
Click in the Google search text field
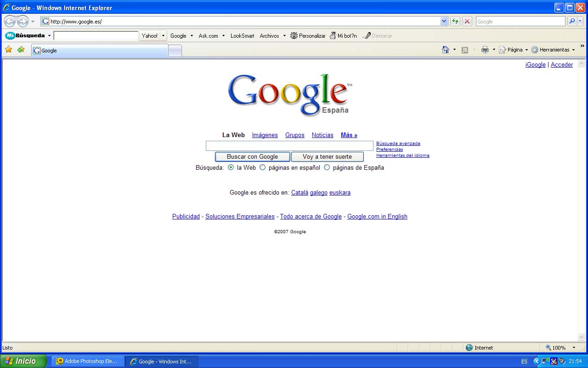coord(289,146)
